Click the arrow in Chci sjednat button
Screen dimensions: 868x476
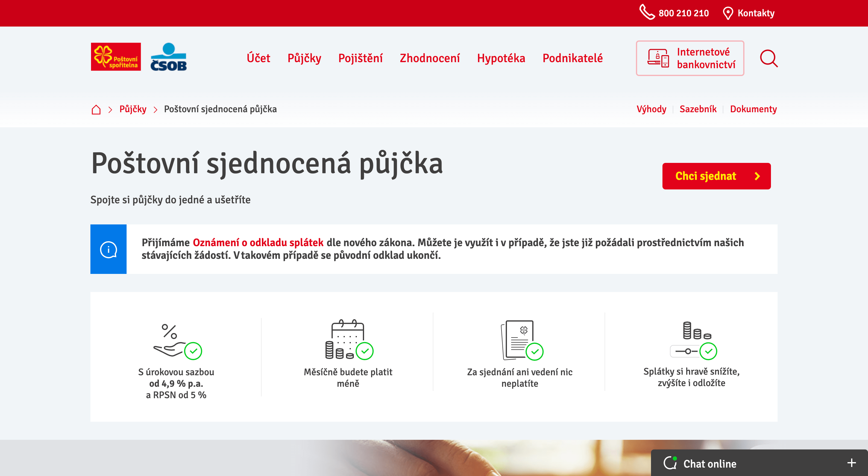tap(757, 176)
